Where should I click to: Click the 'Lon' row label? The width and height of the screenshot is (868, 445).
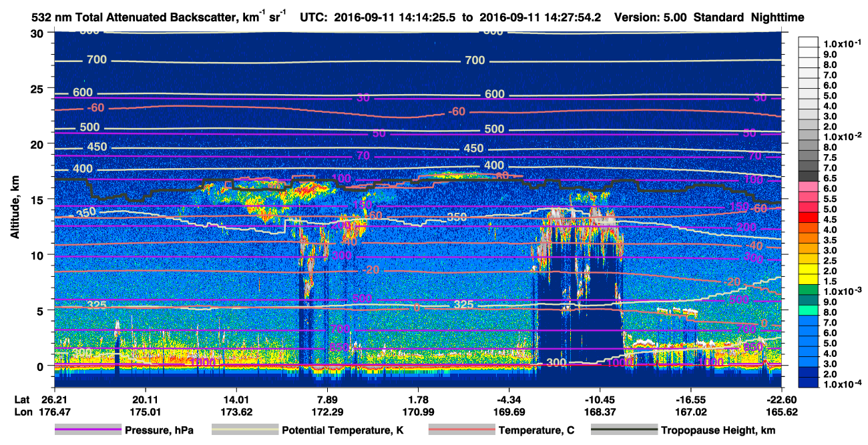click(22, 412)
